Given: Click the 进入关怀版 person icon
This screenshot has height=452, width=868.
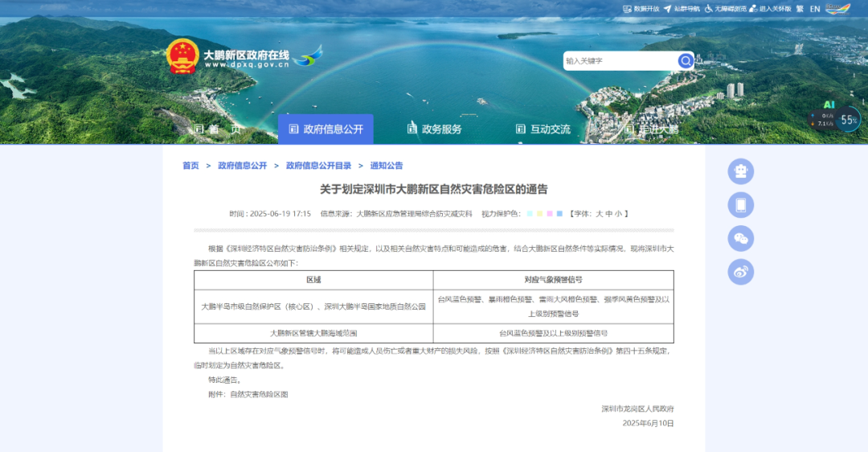Looking at the screenshot, I should coord(753,9).
